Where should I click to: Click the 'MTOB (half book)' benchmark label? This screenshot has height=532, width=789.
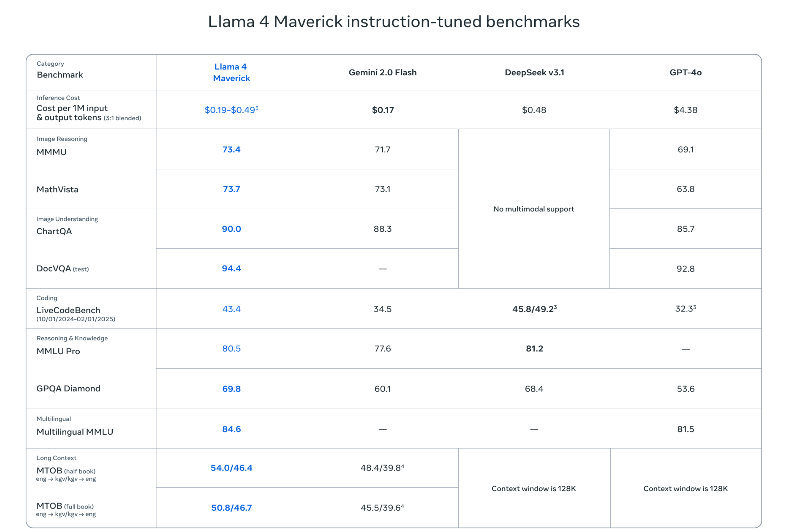(x=66, y=471)
